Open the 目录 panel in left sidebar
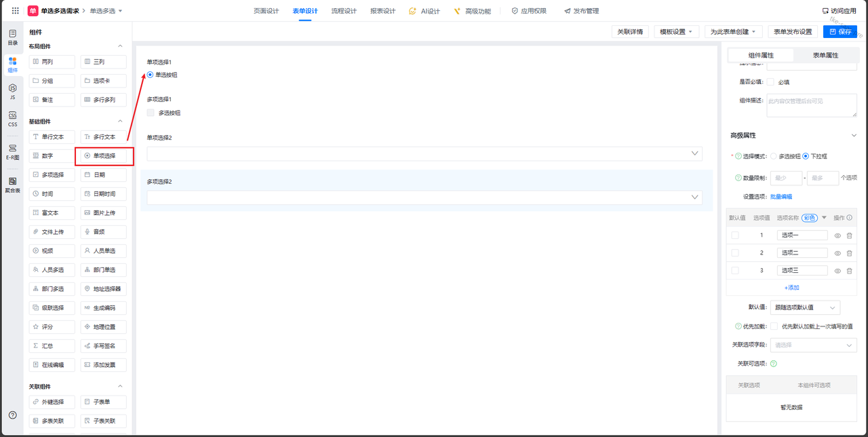Viewport: 868px width, 437px height. coord(12,37)
